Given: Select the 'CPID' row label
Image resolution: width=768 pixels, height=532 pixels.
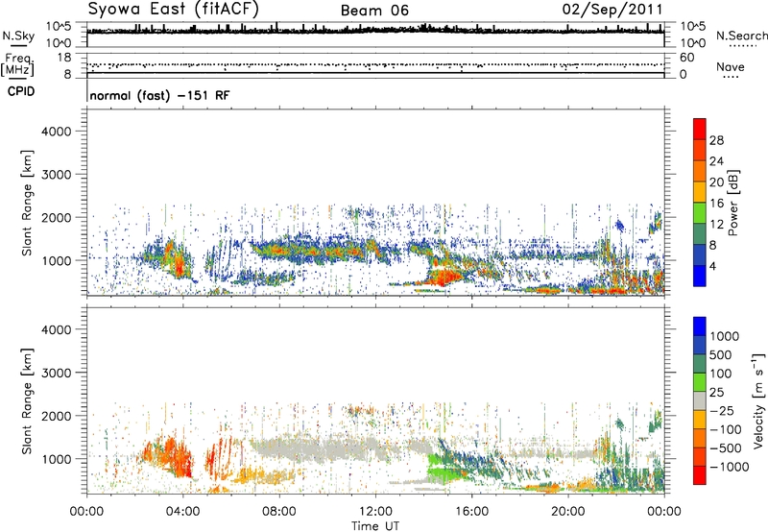Looking at the screenshot, I should 21,91.
